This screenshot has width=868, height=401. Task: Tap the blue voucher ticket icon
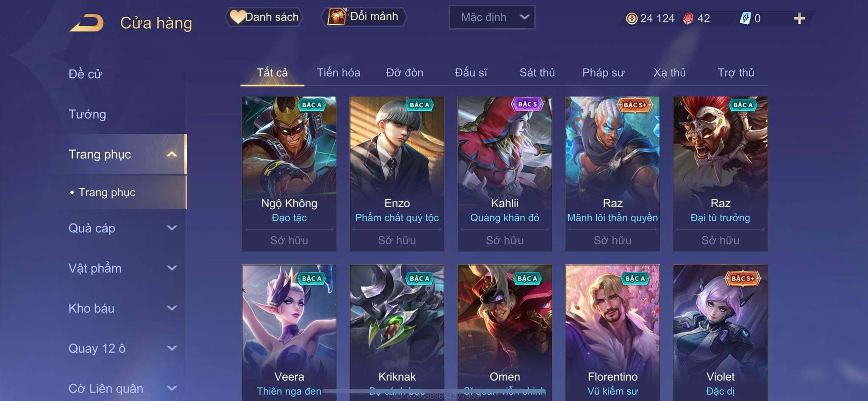tap(745, 18)
